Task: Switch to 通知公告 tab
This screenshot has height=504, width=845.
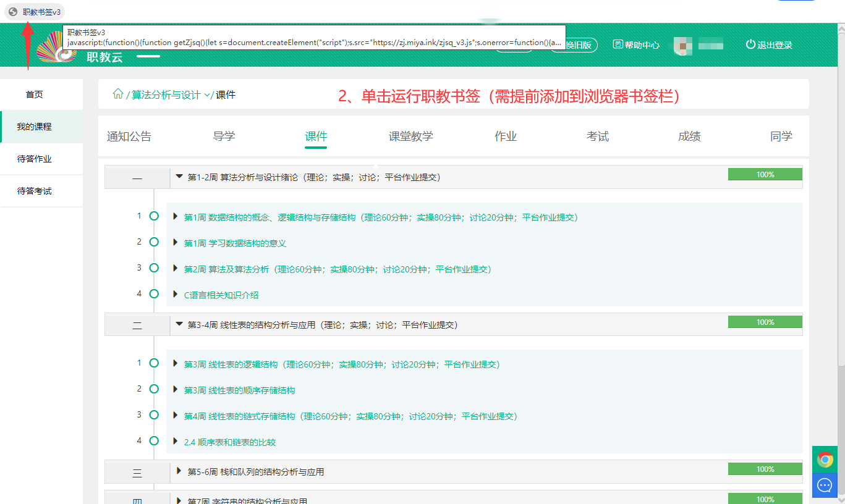Action: click(129, 136)
